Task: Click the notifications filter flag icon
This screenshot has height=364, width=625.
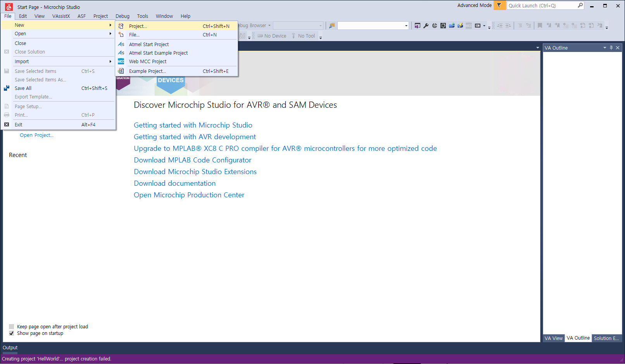Action: pyautogui.click(x=499, y=5)
